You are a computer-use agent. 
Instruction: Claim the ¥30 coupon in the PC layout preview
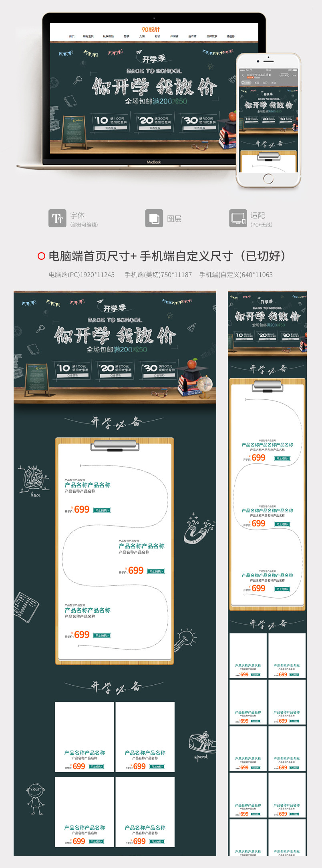(x=159, y=376)
